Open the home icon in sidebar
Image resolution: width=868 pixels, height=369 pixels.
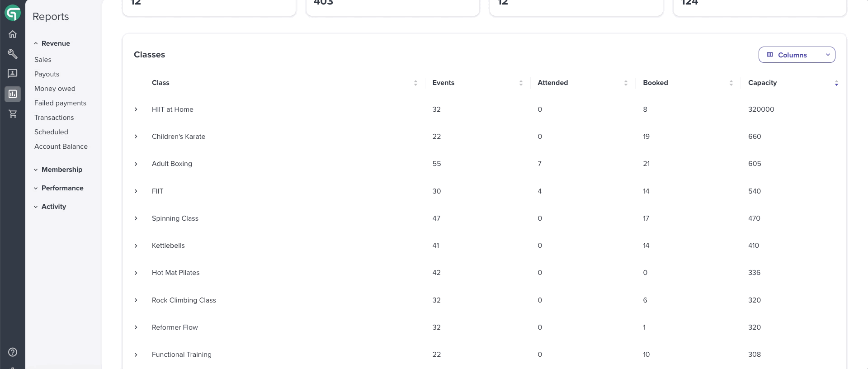(x=13, y=34)
